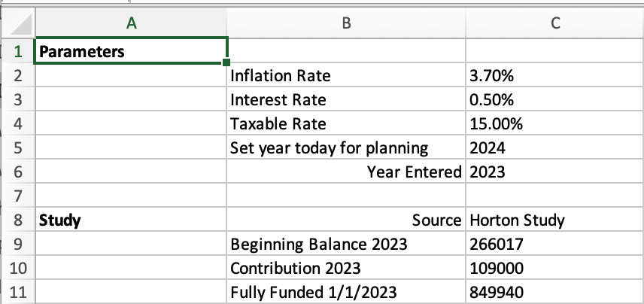Click the 2024 planning year cell

pos(554,148)
